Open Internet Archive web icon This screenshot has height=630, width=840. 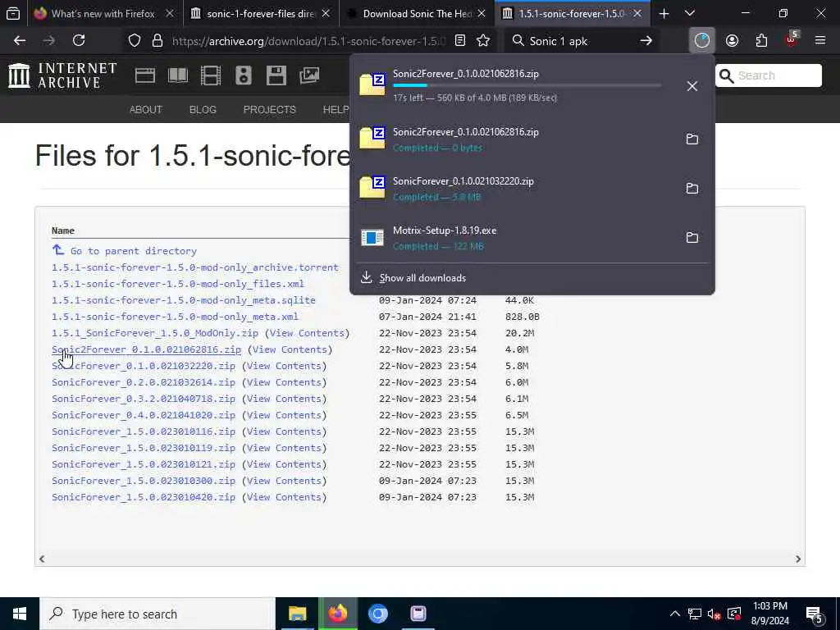point(144,75)
